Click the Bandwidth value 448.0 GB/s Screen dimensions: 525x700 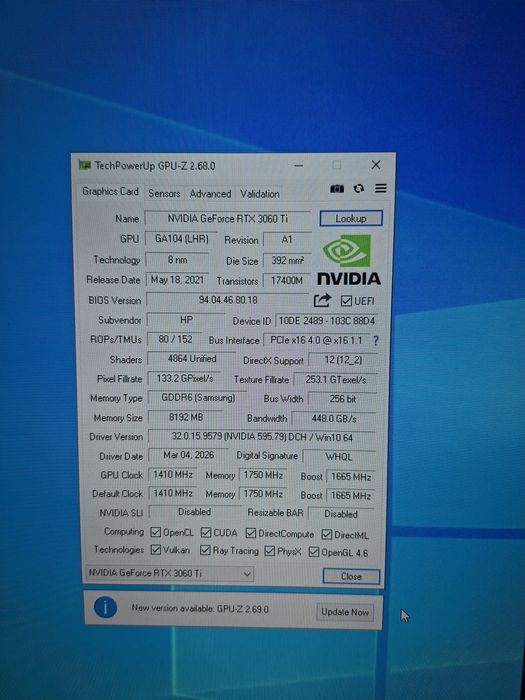coord(334,419)
